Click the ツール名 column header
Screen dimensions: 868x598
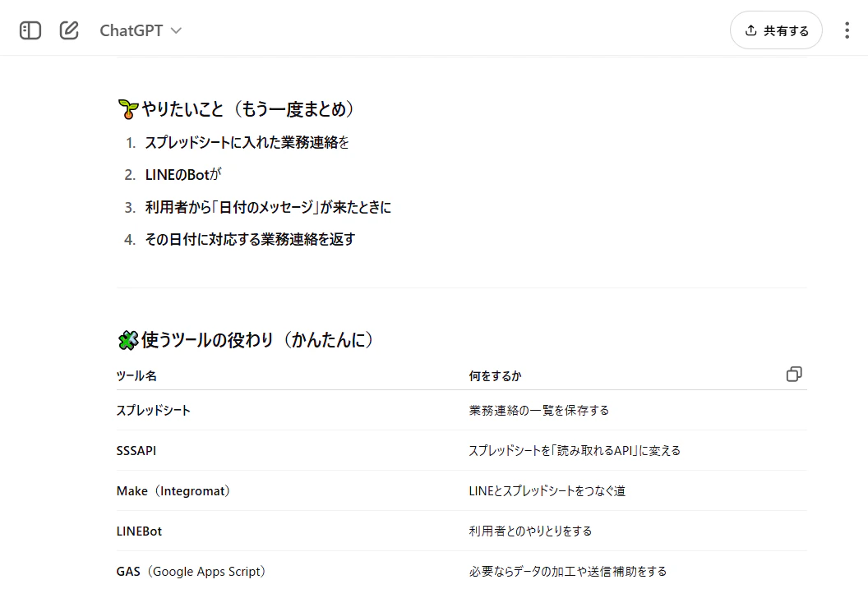point(136,375)
